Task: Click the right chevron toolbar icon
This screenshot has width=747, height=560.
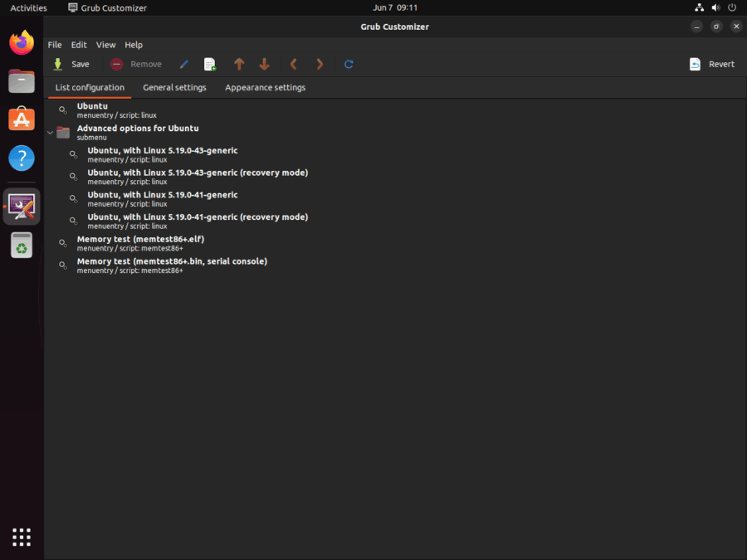Action: coord(320,64)
